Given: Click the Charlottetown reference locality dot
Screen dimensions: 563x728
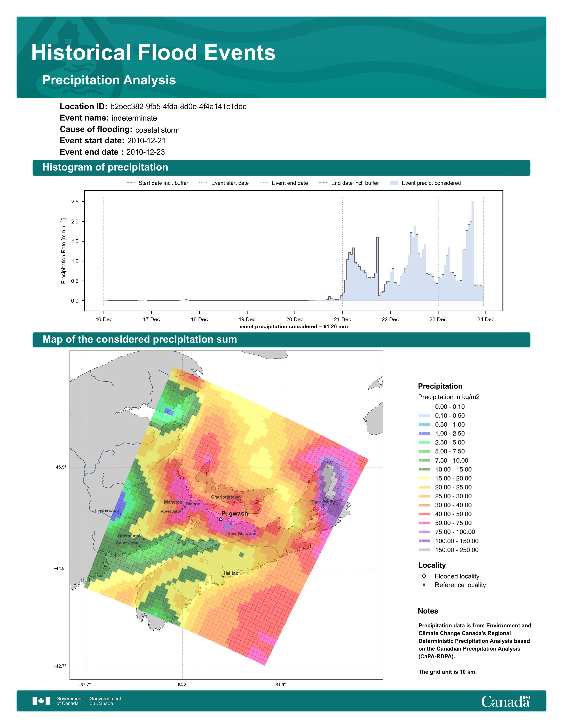Looking at the screenshot, I should pos(238,500).
